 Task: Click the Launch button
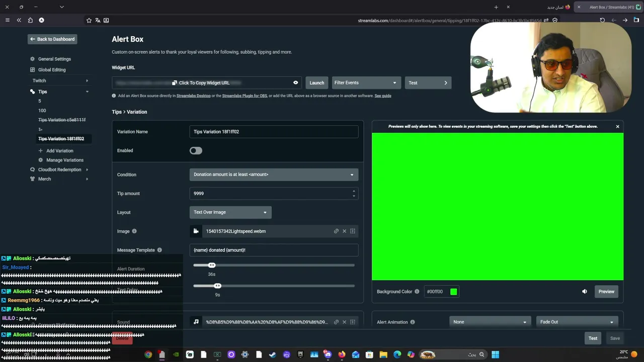point(317,82)
